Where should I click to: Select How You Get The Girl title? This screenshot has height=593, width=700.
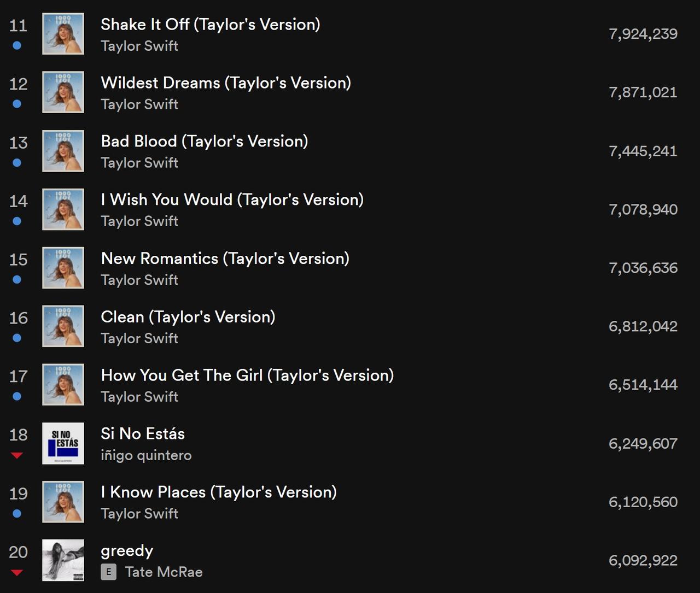[247, 375]
